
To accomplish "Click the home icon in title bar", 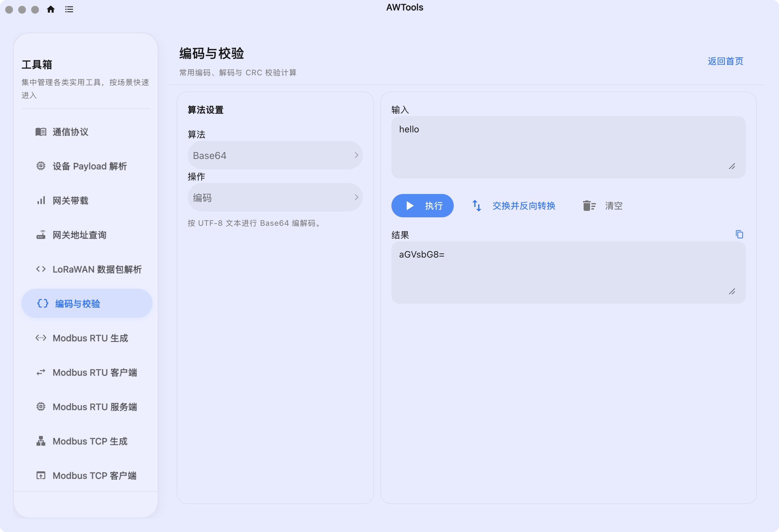I will 51,9.
